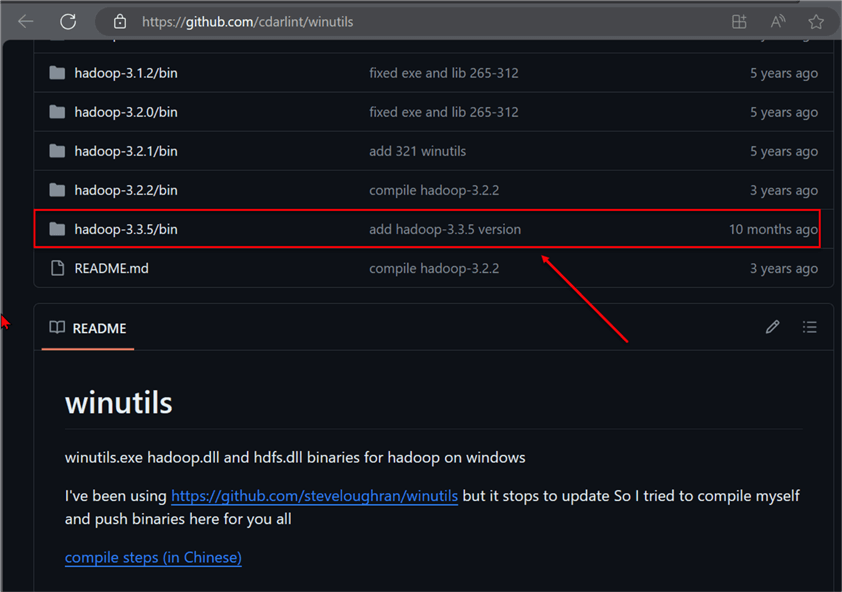View site info via the lock icon
This screenshot has height=592, width=842.
120,21
